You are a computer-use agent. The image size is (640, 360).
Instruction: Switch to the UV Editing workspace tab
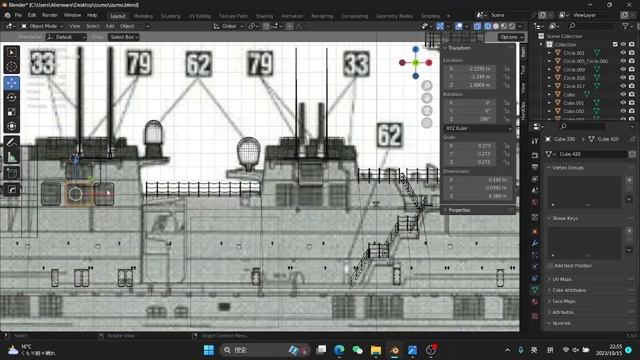coord(200,16)
